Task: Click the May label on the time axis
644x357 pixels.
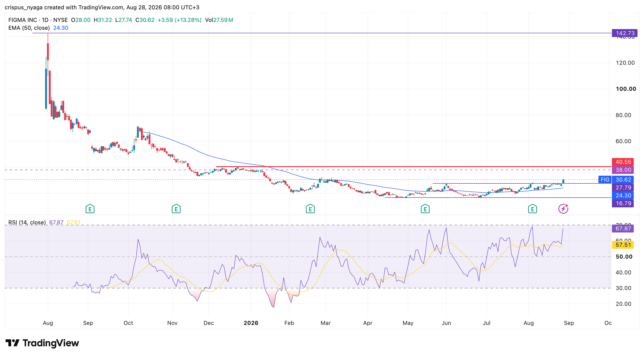Action: pos(408,323)
